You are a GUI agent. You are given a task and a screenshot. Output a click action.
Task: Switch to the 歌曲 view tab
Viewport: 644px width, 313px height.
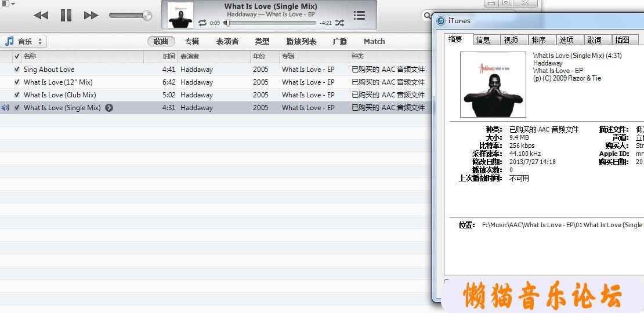click(x=161, y=41)
